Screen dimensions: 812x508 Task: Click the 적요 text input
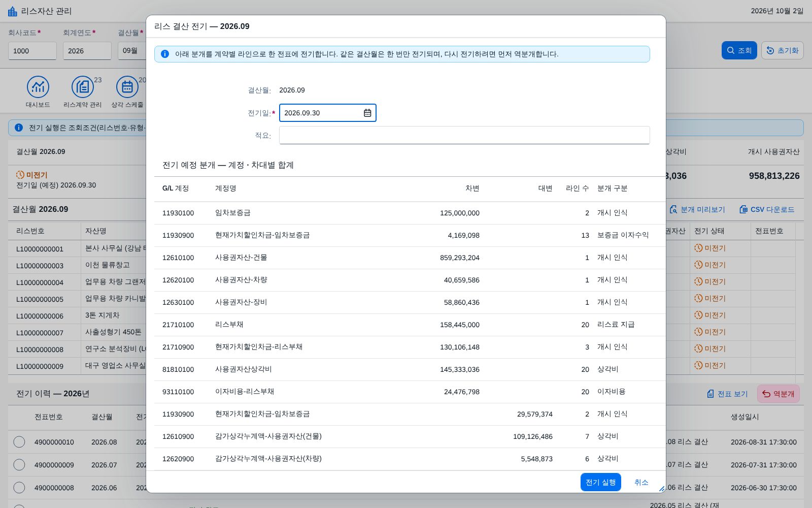(464, 135)
